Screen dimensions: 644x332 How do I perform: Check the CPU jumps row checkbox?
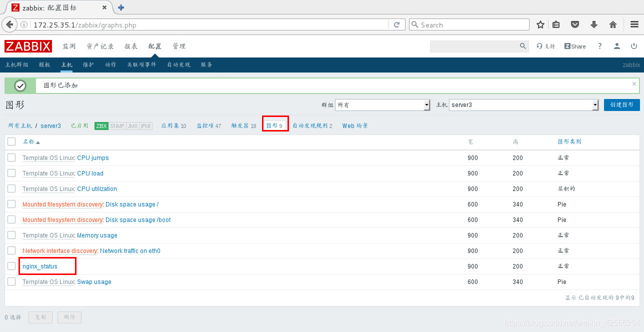[x=11, y=157]
